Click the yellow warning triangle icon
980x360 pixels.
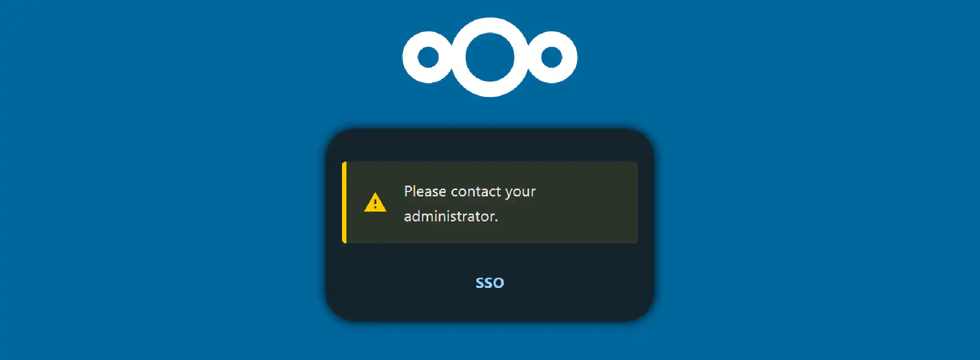tap(375, 202)
